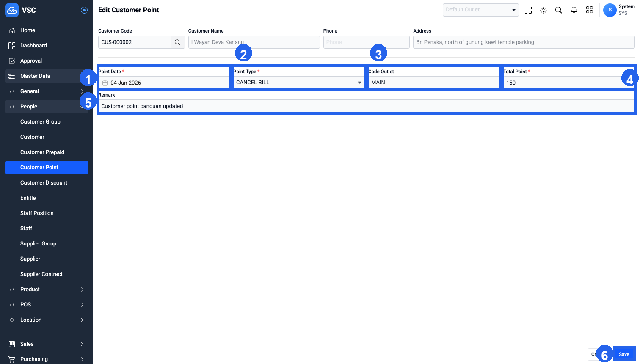
Task: Click the Home house icon
Action: click(x=12, y=30)
